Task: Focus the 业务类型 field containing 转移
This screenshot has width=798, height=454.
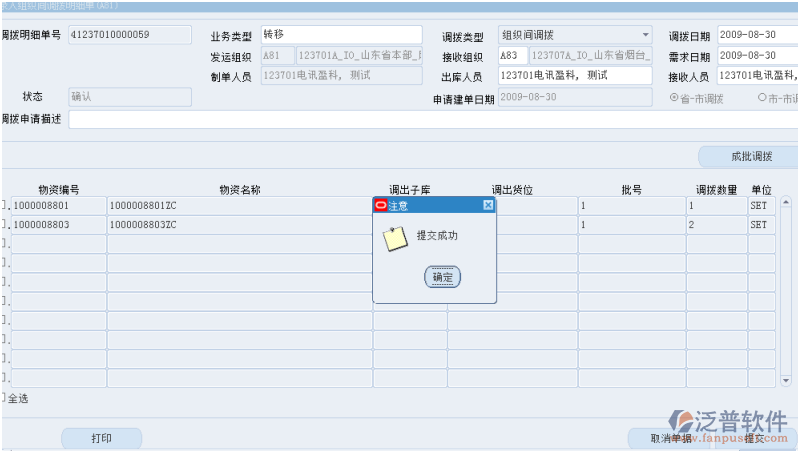Action: (x=340, y=35)
